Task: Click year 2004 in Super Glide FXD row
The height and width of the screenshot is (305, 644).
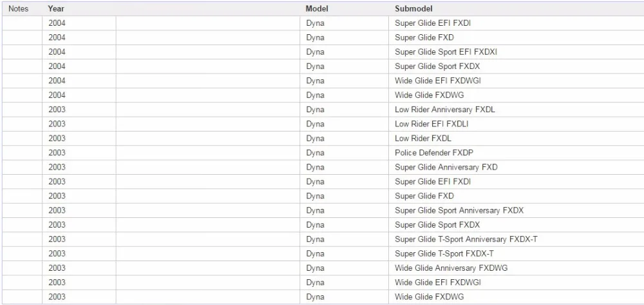Action: coord(57,37)
